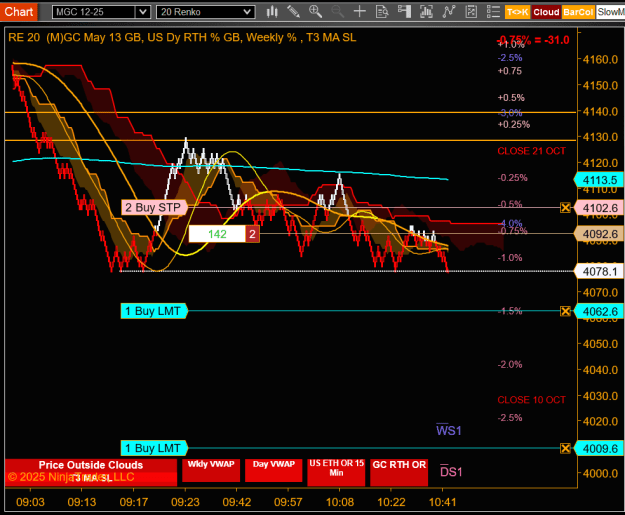Screen dimensions: 625x515
Task: Click the 4160.0 price axis label
Action: [x=600, y=60]
